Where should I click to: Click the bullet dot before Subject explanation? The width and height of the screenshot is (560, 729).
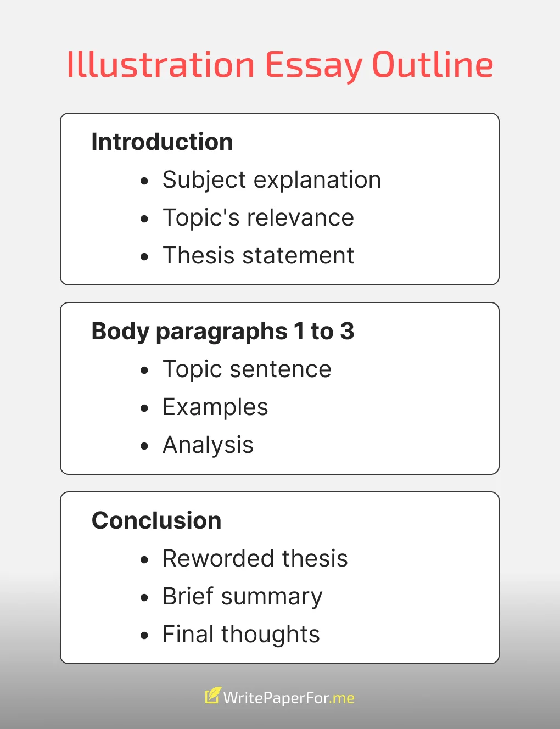[144, 181]
